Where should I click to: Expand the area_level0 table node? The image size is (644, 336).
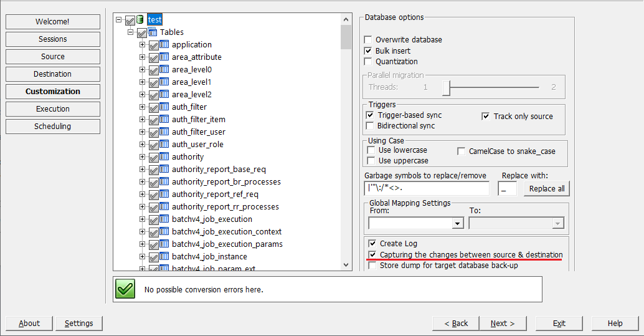coord(142,69)
